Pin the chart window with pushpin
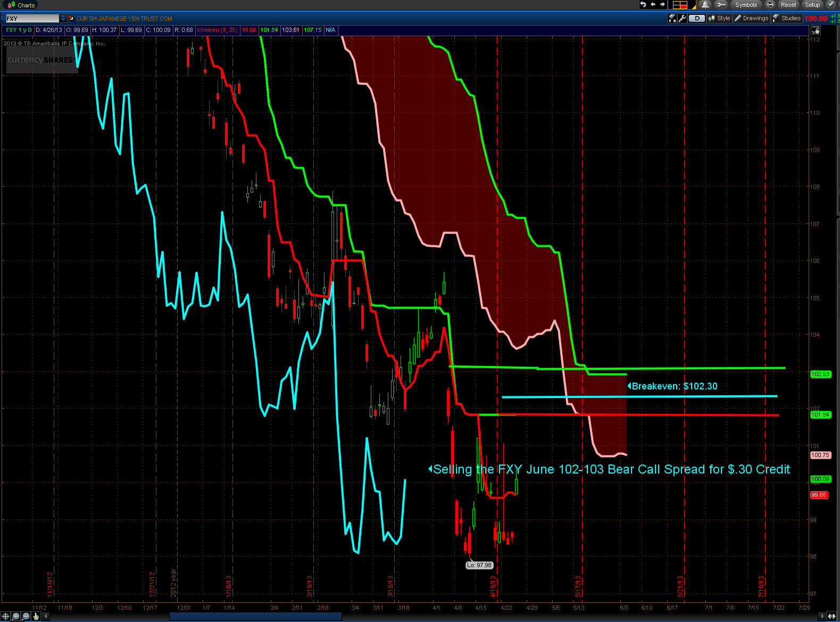840x622 pixels. [830, 5]
